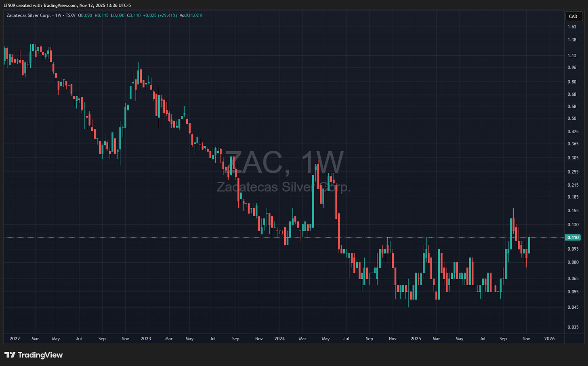Click the 0.055 price axis label
Image resolution: width=588 pixels, height=366 pixels.
573,292
